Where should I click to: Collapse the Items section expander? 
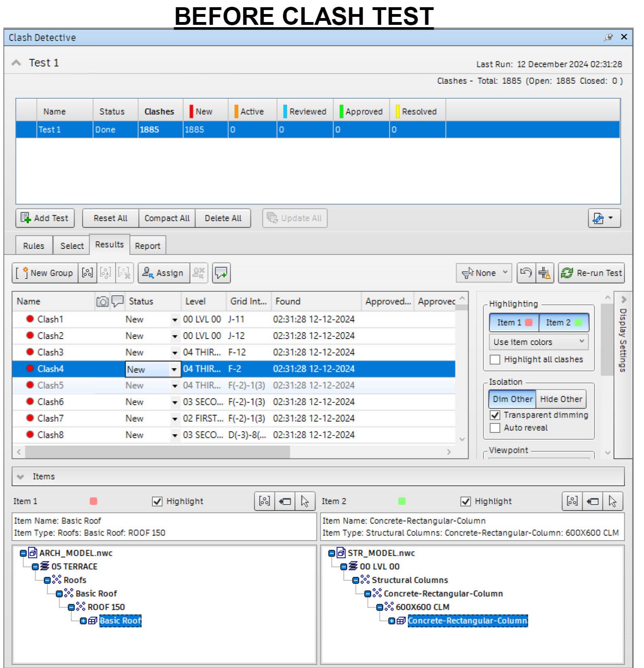click(x=20, y=477)
